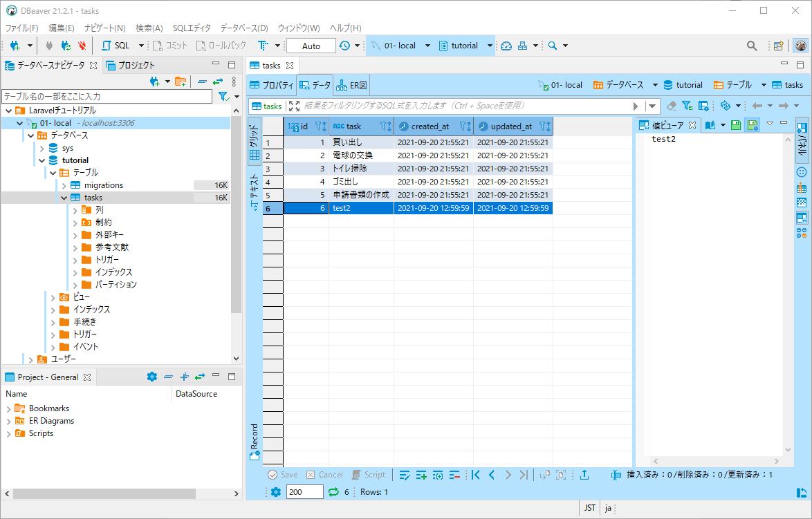Click the Project General gear configure icon
Image resolution: width=812 pixels, height=519 pixels.
[151, 377]
